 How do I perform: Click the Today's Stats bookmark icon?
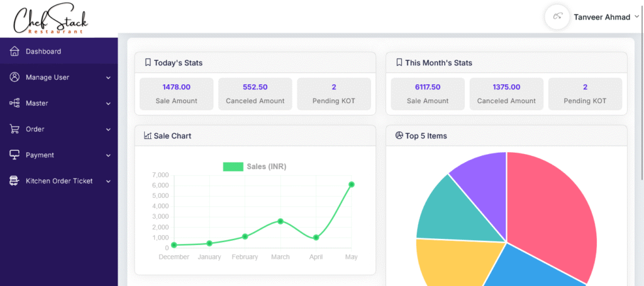(x=148, y=63)
